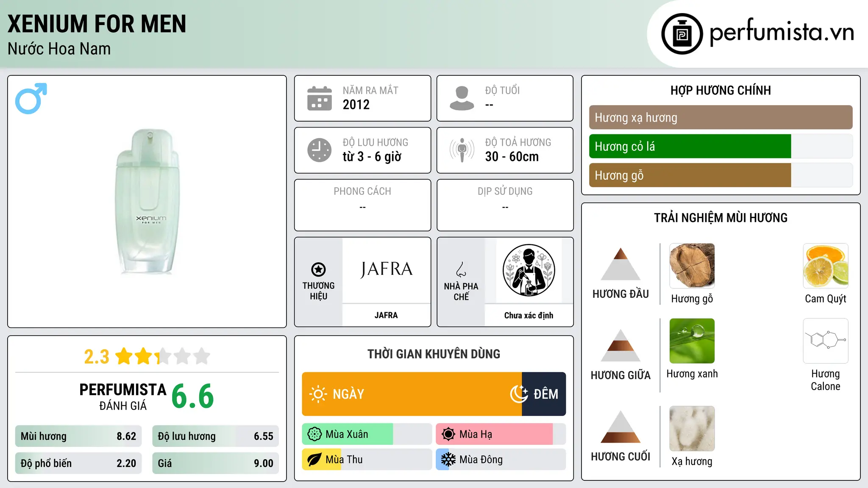Click the Xenium For Men title
This screenshot has width=868, height=488.
97,24
